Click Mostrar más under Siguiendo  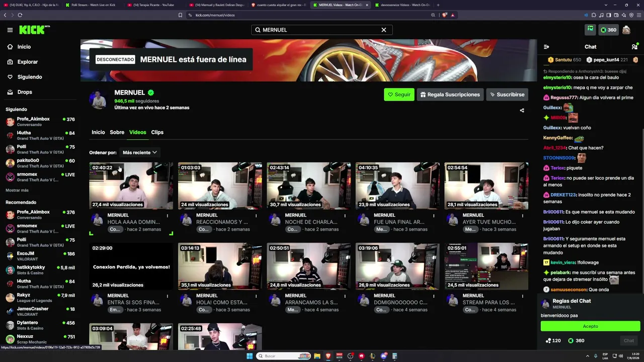[17, 191]
